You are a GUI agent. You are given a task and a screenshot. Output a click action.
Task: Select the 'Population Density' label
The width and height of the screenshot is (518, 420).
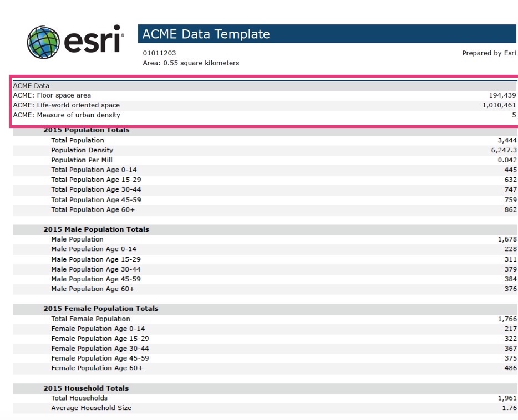82,150
